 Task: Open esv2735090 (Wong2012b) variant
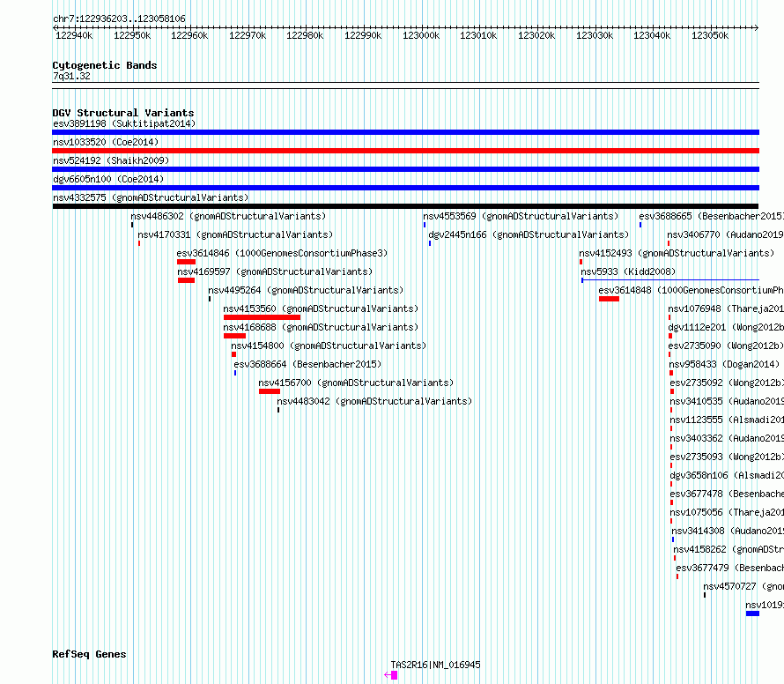(x=726, y=346)
